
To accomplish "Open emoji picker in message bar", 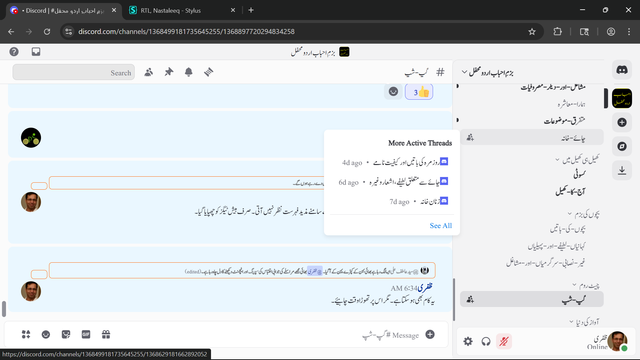I will point(46,335).
